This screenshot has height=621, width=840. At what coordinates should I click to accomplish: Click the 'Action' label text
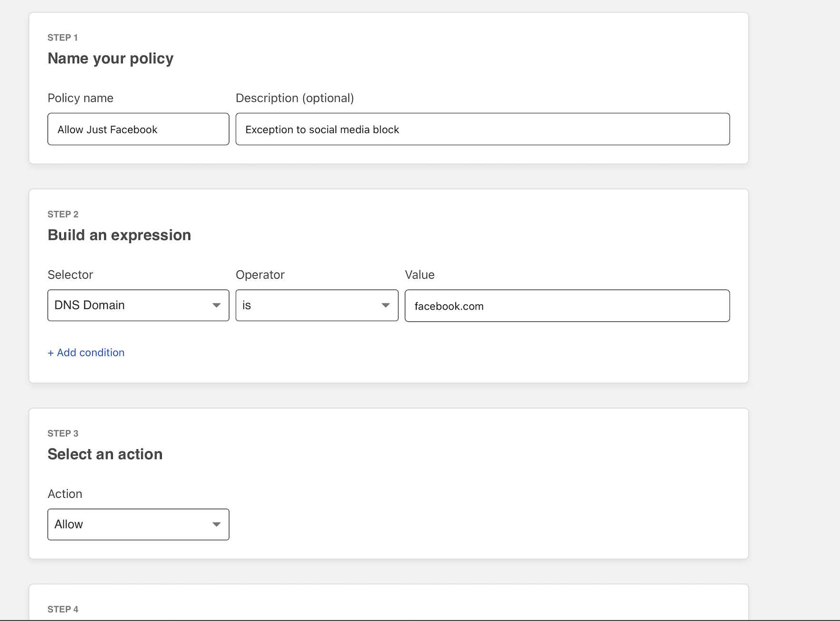pyautogui.click(x=65, y=494)
